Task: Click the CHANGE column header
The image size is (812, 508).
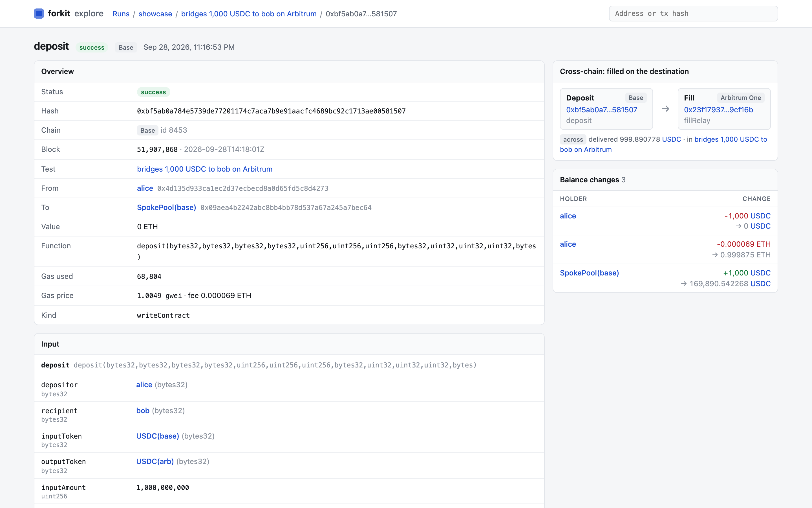Action: click(x=756, y=199)
